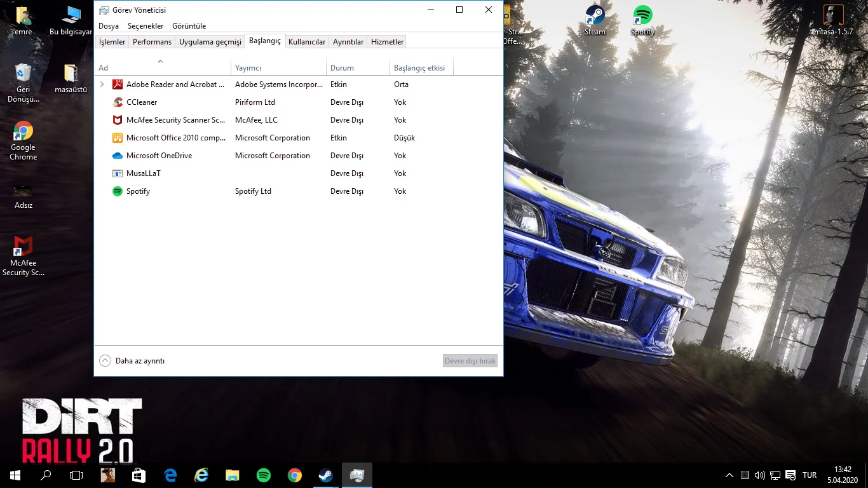The width and height of the screenshot is (868, 488).
Task: Open Google Chrome from the taskbar
Action: (295, 475)
